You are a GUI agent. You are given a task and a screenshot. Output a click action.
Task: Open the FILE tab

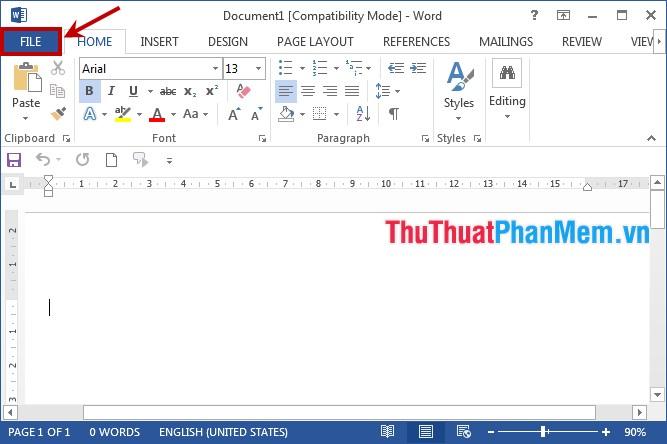(x=31, y=42)
